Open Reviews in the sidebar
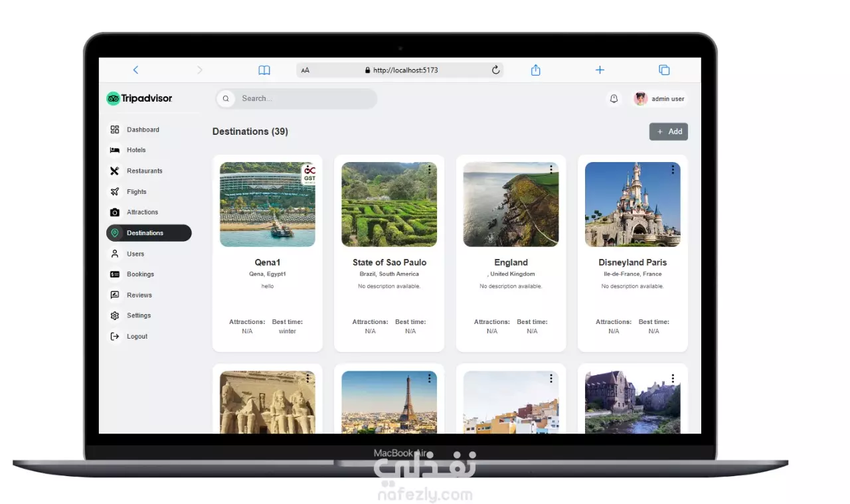The height and width of the screenshot is (504, 850). coord(149,295)
